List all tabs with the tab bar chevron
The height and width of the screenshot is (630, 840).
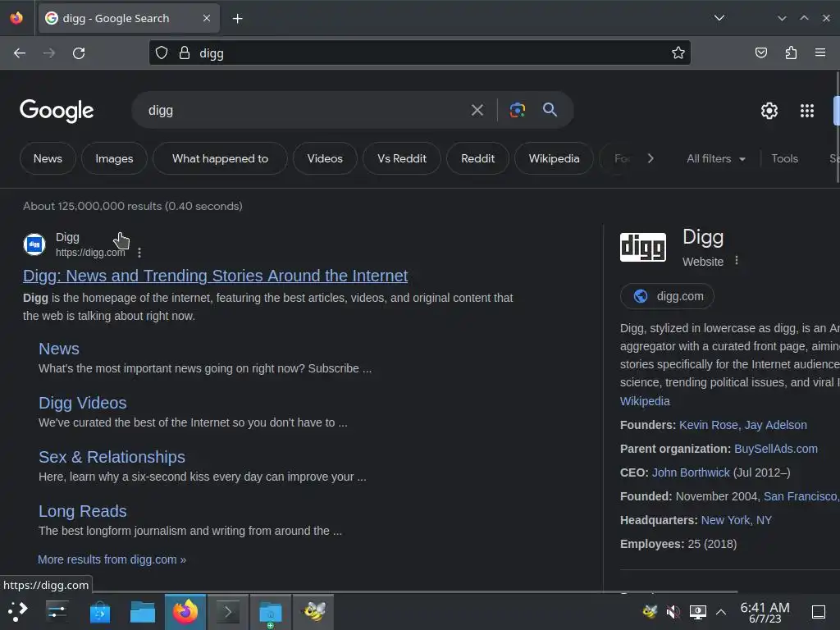point(719,18)
